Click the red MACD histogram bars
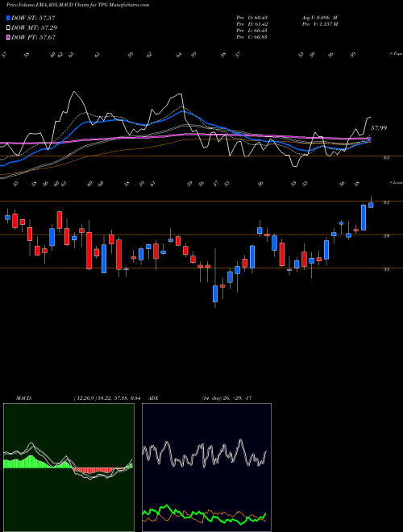403x532 pixels. [98, 470]
